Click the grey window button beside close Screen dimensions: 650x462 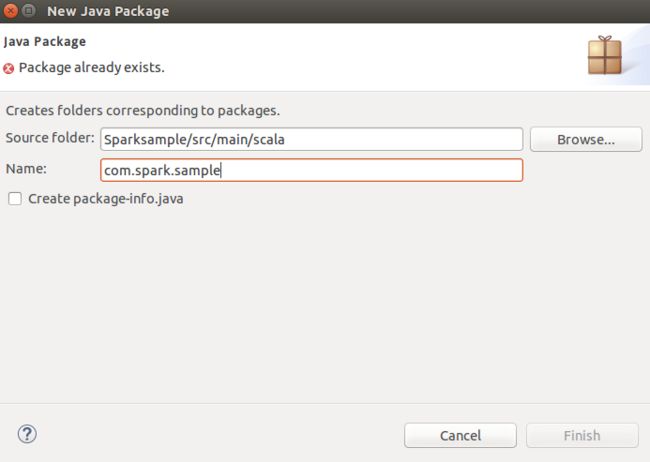[28, 10]
